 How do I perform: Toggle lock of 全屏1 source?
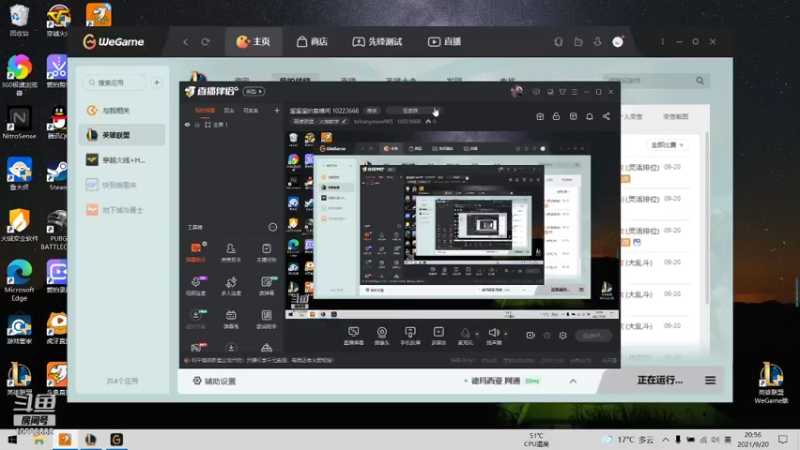[x=197, y=124]
